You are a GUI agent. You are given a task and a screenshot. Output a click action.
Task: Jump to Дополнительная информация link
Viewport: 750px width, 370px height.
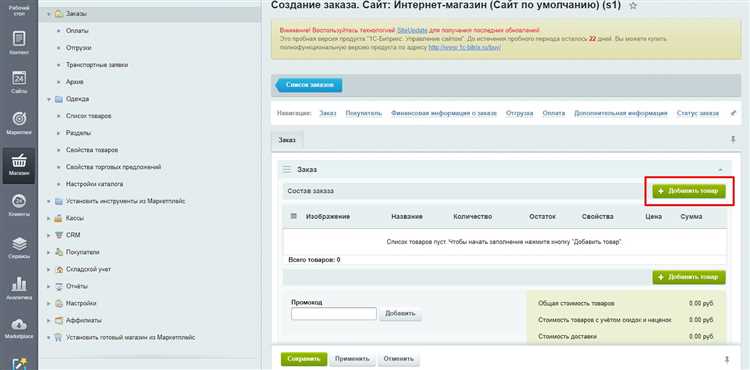point(621,113)
